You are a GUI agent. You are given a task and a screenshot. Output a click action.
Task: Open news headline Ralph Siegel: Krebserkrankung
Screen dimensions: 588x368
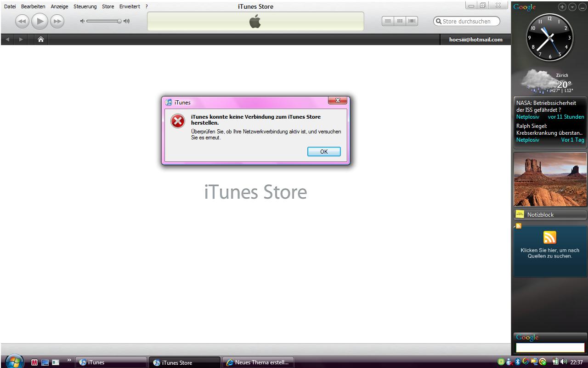coord(549,129)
